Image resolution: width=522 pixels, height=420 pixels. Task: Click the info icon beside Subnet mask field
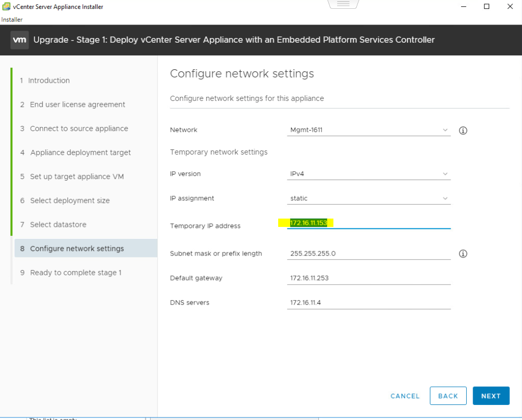[x=463, y=254]
